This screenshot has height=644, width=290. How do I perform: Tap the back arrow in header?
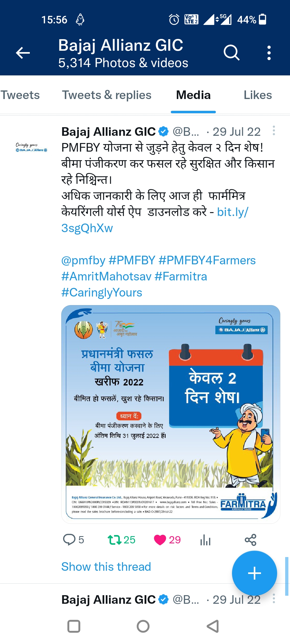click(x=23, y=53)
